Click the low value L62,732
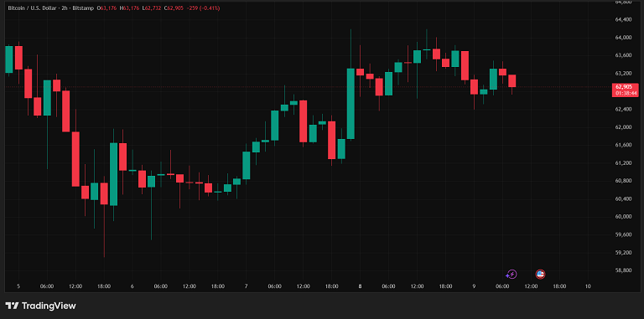Image resolution: width=644 pixels, height=319 pixels. point(152,8)
